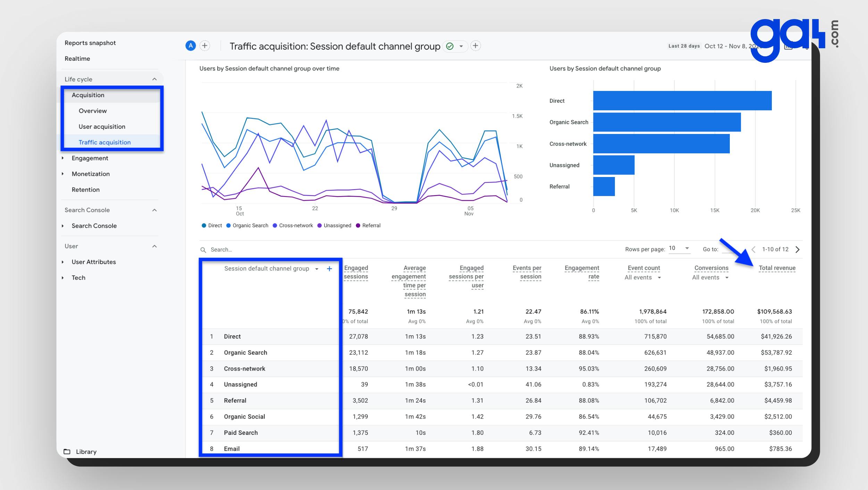
Task: Click the search magnifier icon above the table
Action: pos(203,250)
